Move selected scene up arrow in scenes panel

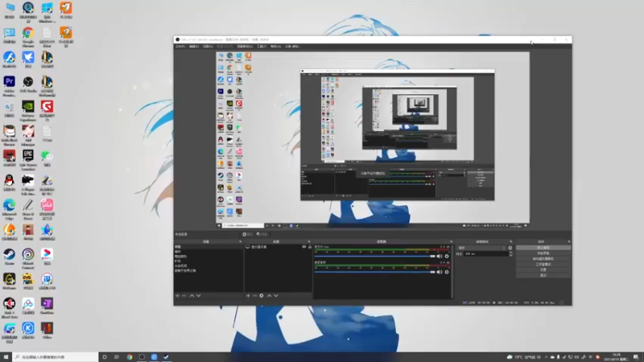coord(192,295)
